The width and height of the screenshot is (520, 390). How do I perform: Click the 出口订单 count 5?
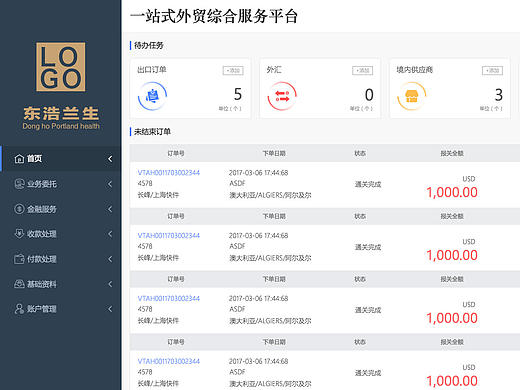(x=238, y=94)
